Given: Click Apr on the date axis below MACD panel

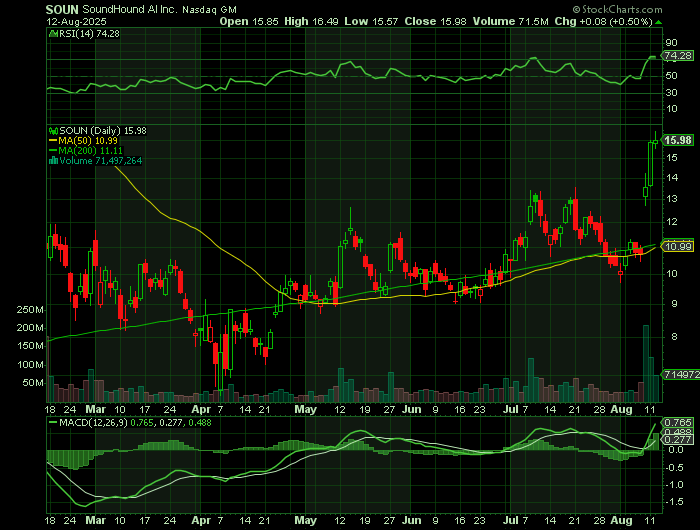Looking at the screenshot, I should 201,521.
